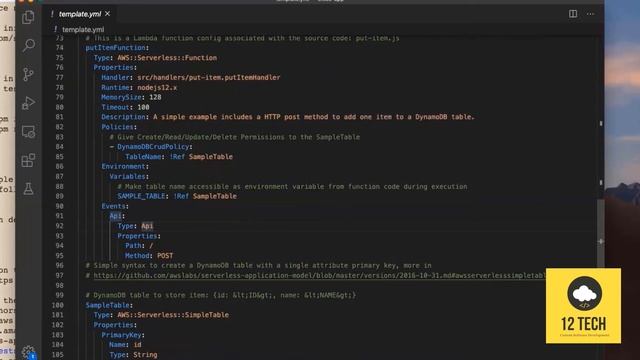Viewport: 640px width, 360px height.
Task: Open the editor More Actions menu
Action: (x=590, y=14)
